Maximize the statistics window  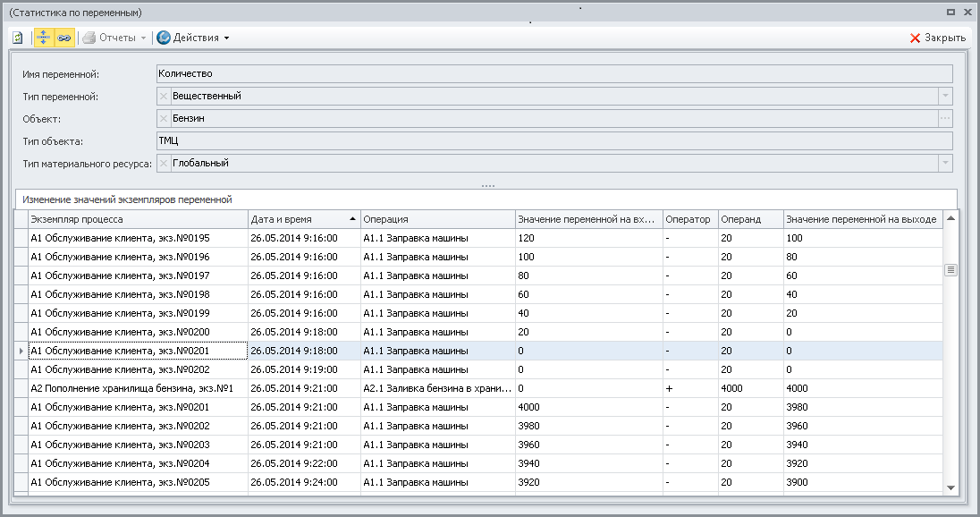[x=951, y=13]
